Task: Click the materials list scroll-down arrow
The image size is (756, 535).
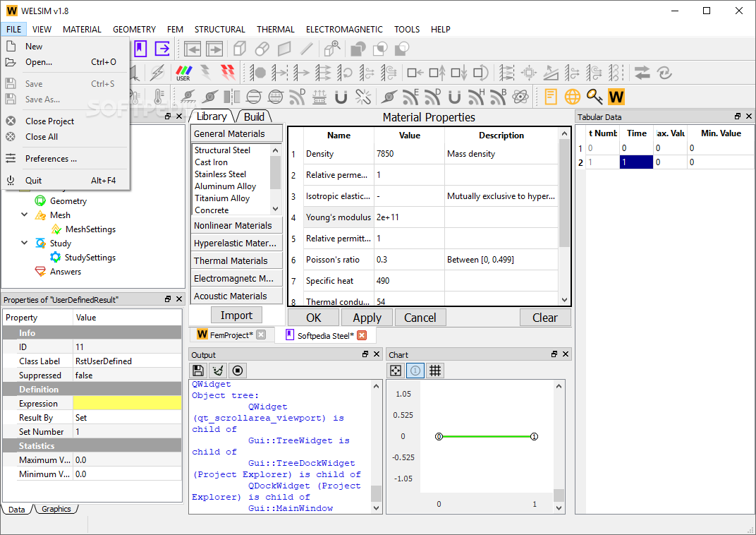Action: pos(275,209)
